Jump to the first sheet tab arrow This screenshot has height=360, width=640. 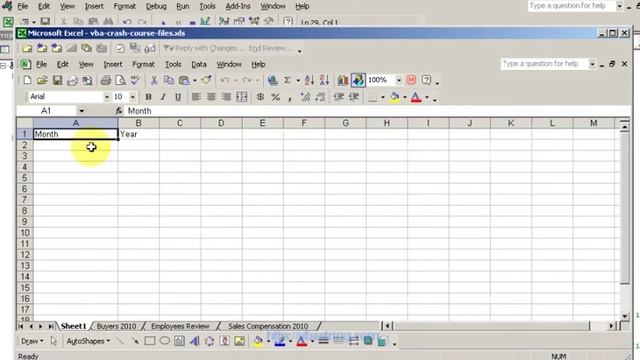pos(20,326)
